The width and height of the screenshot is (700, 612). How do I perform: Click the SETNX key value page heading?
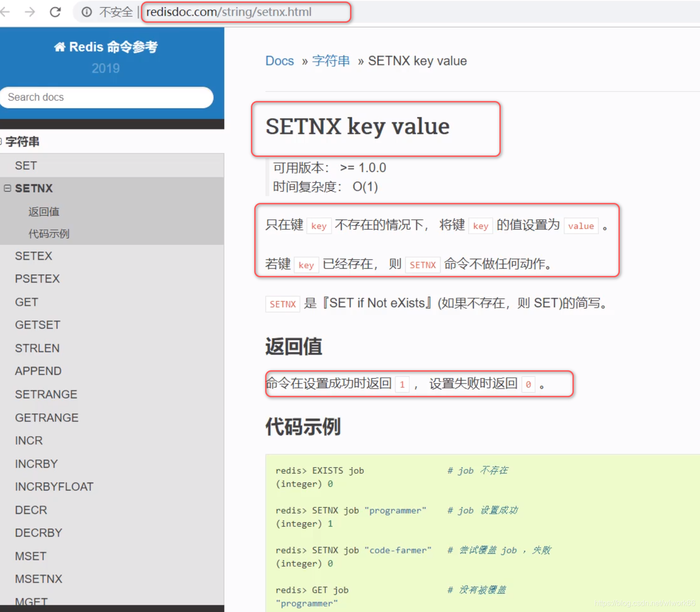[x=358, y=127]
